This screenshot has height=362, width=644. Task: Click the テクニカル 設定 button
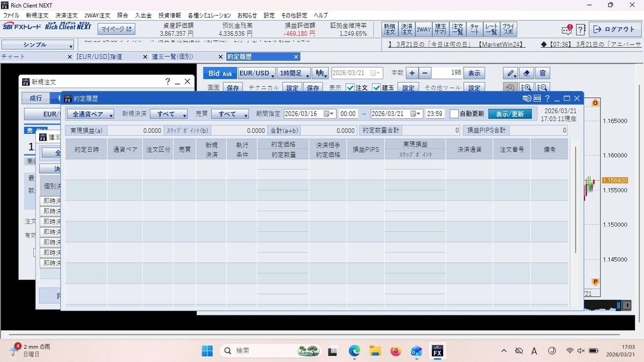click(x=292, y=88)
